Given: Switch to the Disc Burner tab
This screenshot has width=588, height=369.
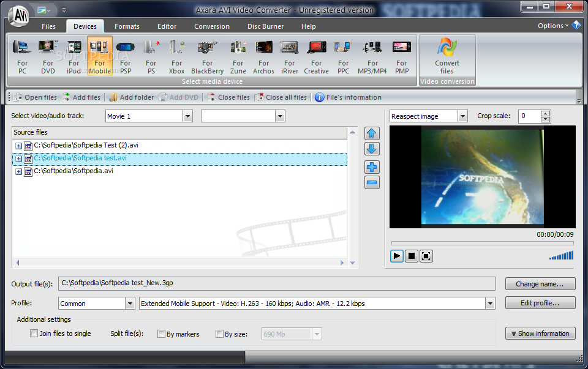Looking at the screenshot, I should pos(265,26).
